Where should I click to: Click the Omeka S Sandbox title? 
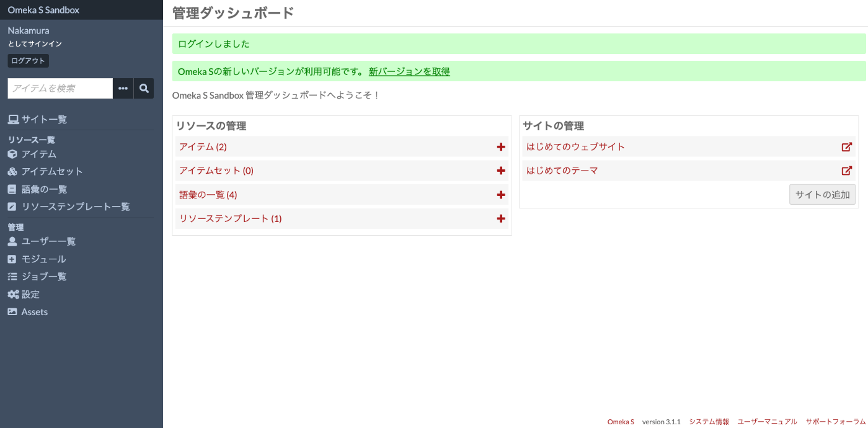pos(43,10)
